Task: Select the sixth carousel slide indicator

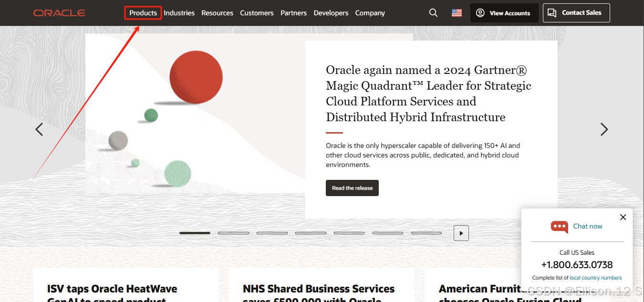Action: coord(388,233)
